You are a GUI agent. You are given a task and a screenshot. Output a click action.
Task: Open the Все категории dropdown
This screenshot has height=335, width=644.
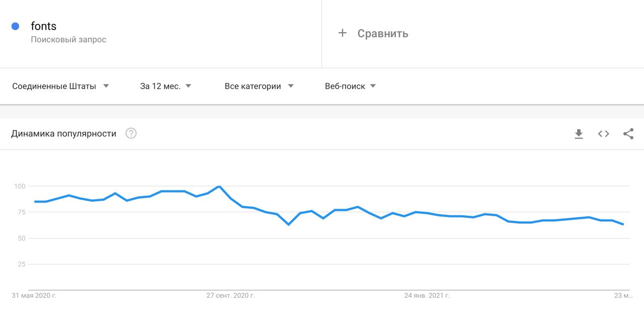259,86
